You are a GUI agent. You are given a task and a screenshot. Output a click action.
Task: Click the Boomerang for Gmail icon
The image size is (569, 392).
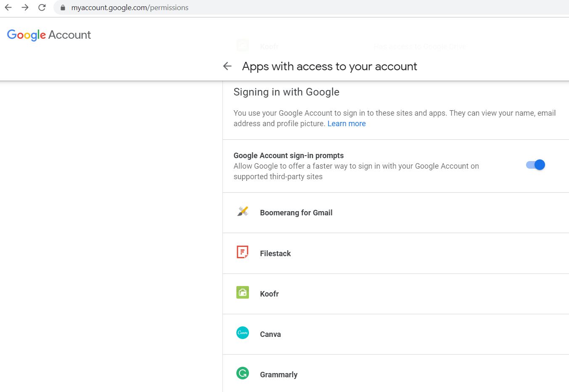point(243,211)
